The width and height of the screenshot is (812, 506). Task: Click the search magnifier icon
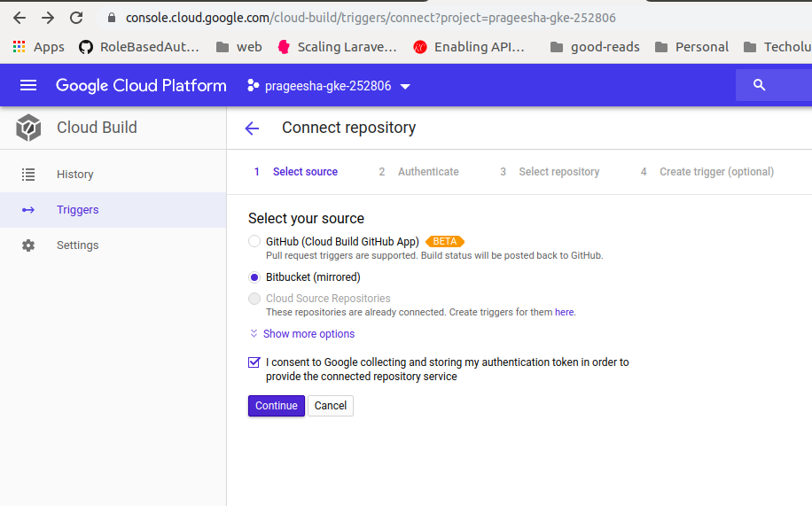click(x=759, y=85)
